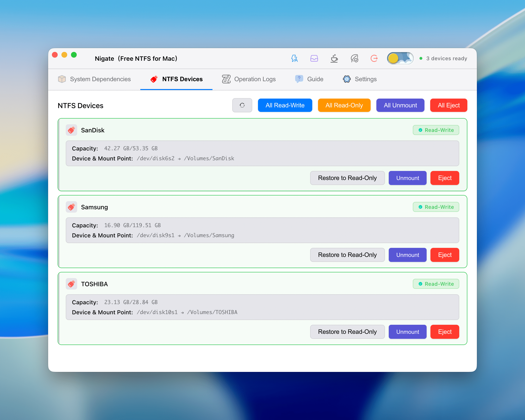Close the Nigate window
525x420 pixels.
pyautogui.click(x=55, y=55)
